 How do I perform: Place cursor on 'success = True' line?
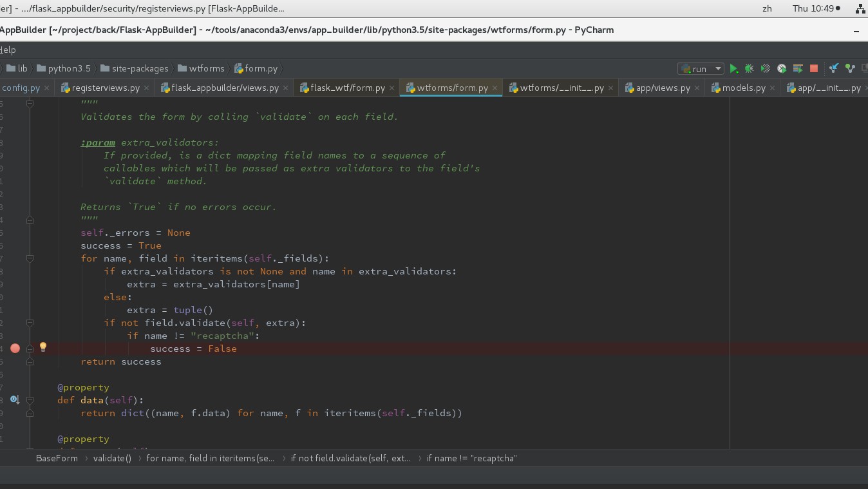click(121, 245)
